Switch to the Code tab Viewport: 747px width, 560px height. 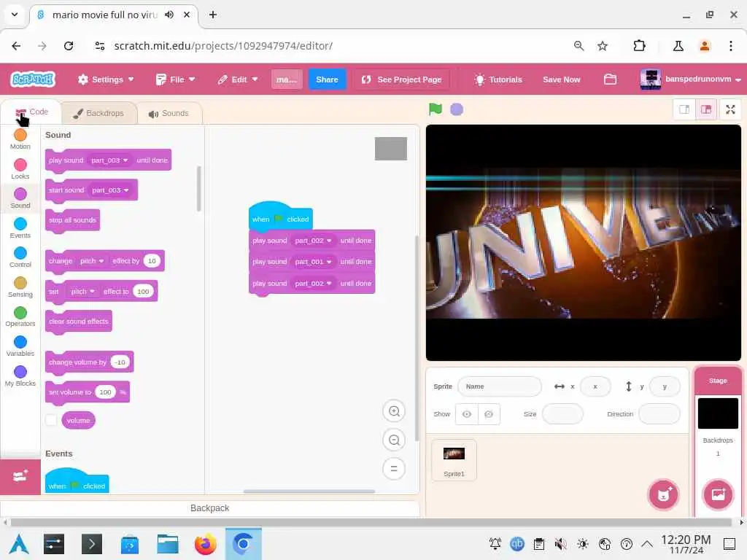click(31, 112)
